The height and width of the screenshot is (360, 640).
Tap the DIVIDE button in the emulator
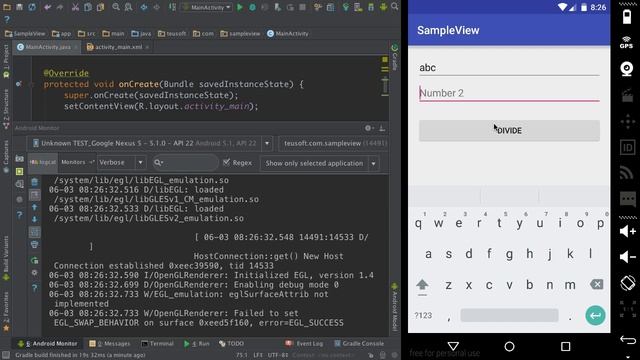509,131
